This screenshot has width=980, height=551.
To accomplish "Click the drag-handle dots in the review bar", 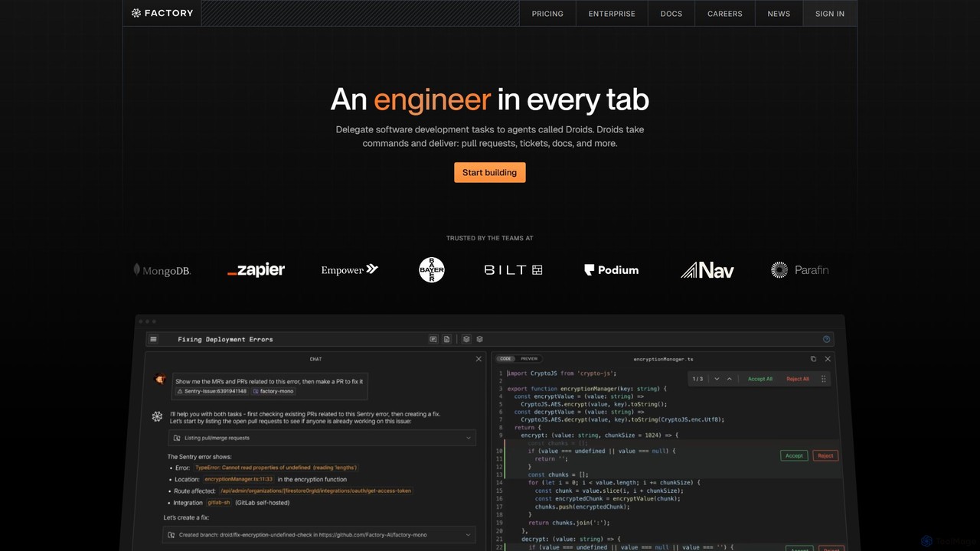I will coord(824,379).
